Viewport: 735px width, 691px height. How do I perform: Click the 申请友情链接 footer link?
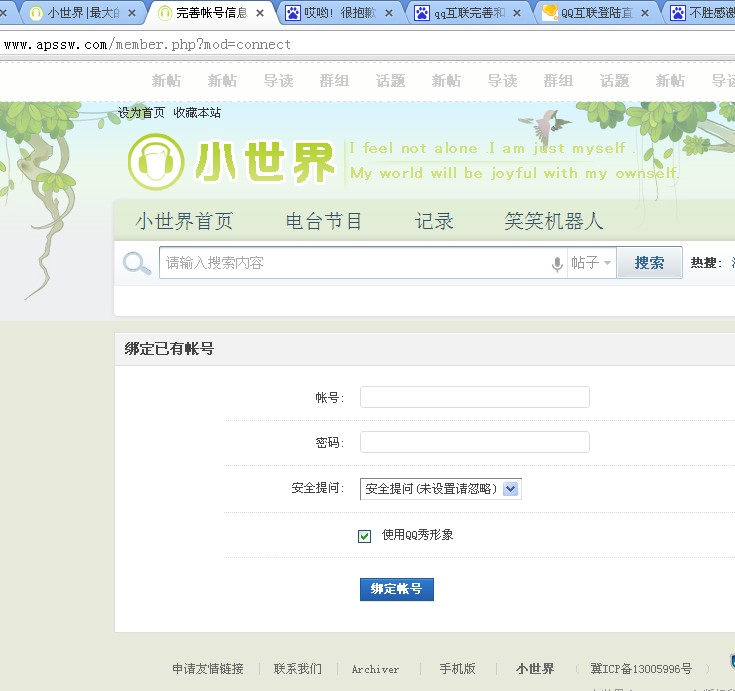pos(208,668)
